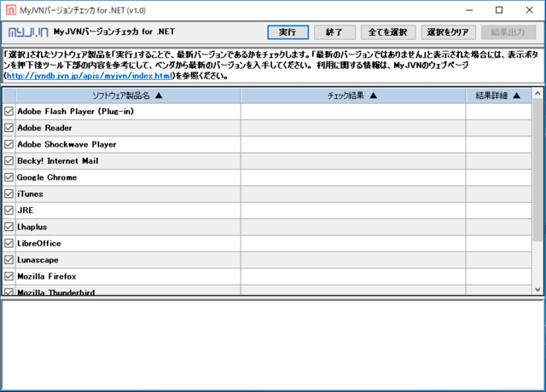Toggle the iTunes checkbox
The image size is (546, 392).
(9, 193)
